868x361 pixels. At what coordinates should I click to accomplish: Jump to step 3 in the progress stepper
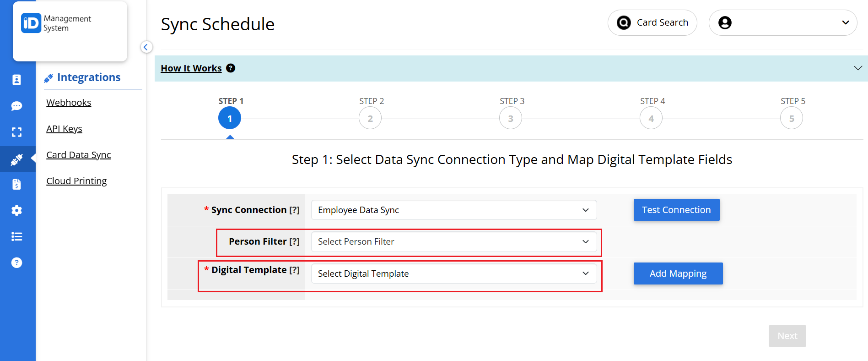pos(510,119)
